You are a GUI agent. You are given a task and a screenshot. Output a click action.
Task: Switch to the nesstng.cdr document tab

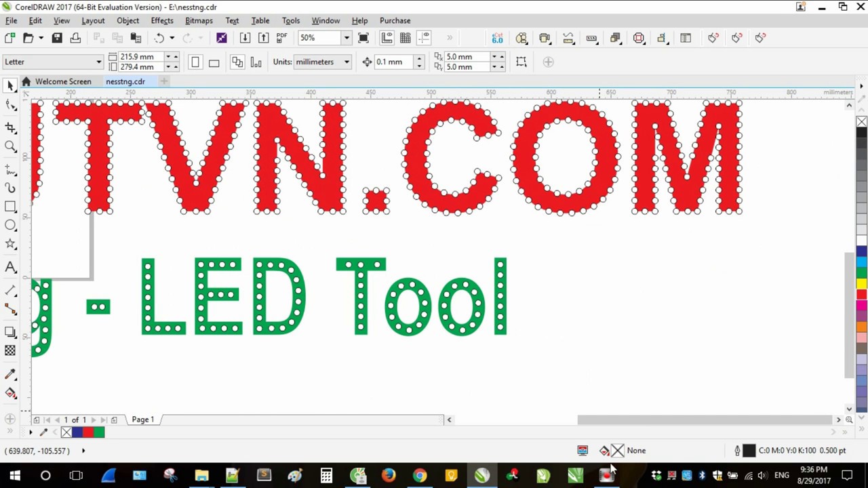tap(125, 81)
